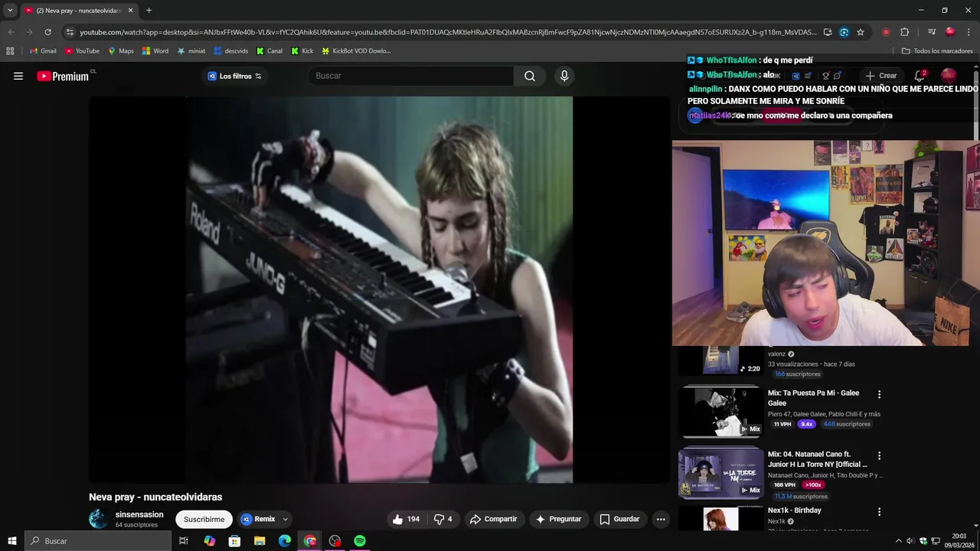Open Chrome install app icon

(x=828, y=32)
